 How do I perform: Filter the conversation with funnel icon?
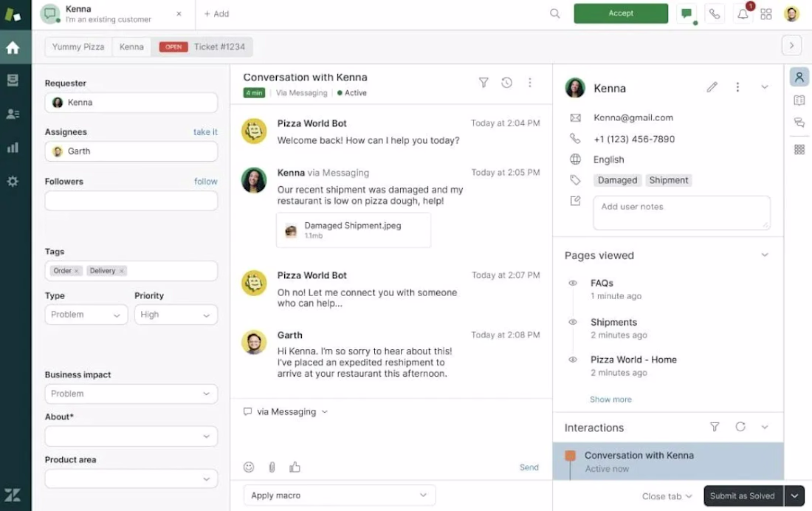point(484,83)
